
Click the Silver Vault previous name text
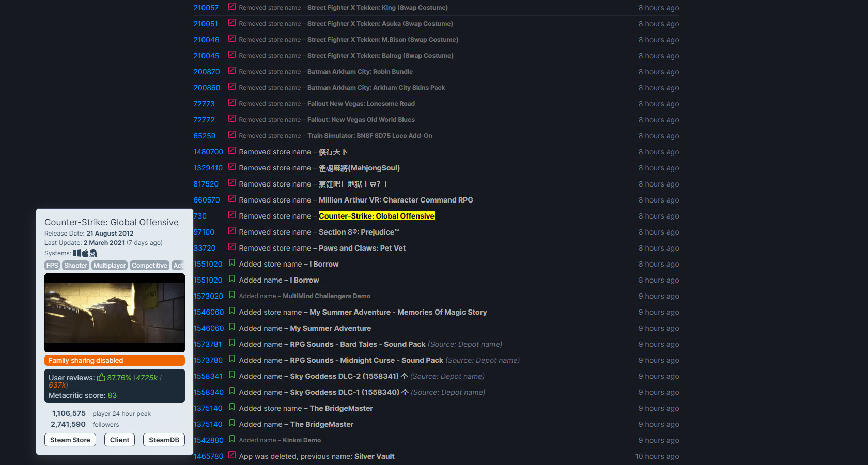point(375,456)
